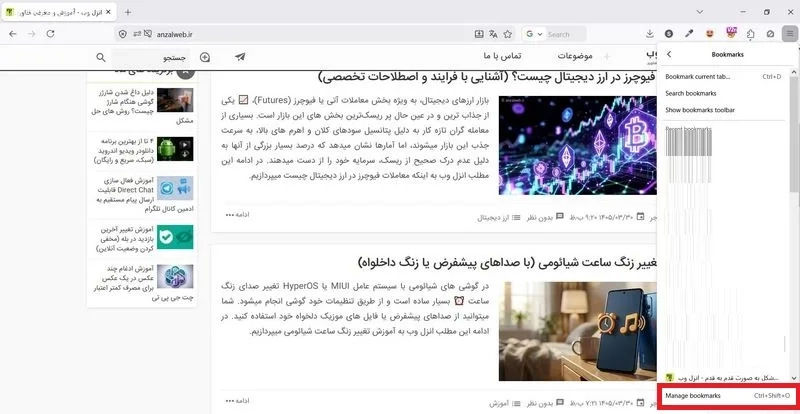This screenshot has width=800, height=414.
Task: Open the موضوعات menu link
Action: click(x=575, y=55)
